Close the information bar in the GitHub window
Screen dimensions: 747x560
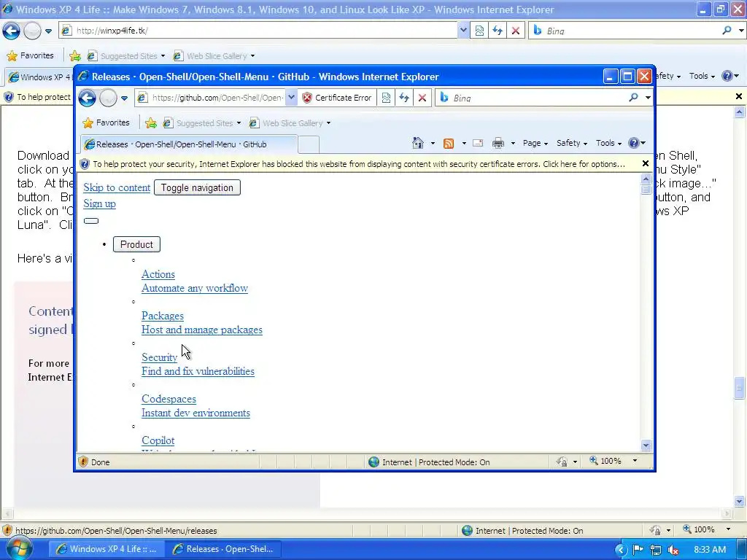tap(646, 163)
